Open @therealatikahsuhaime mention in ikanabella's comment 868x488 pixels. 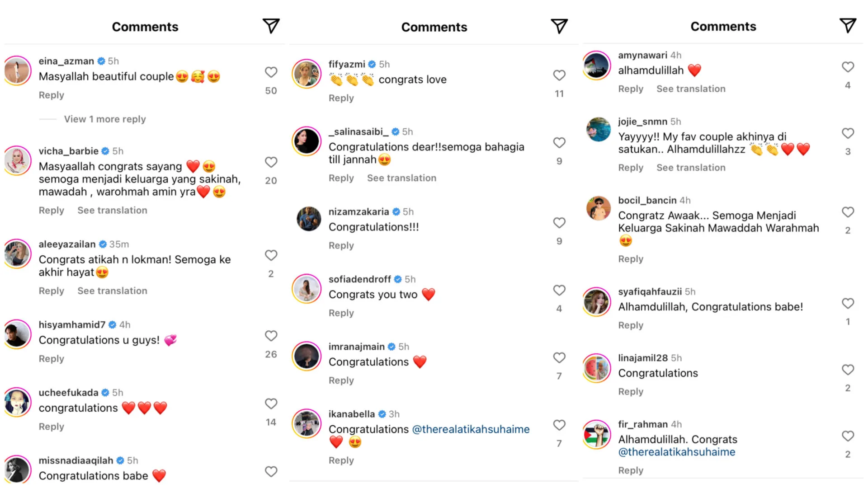click(x=471, y=429)
